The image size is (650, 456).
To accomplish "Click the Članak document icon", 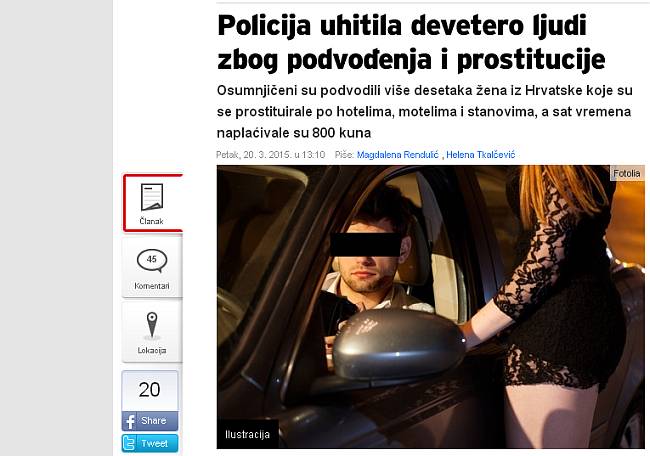I will 152,196.
